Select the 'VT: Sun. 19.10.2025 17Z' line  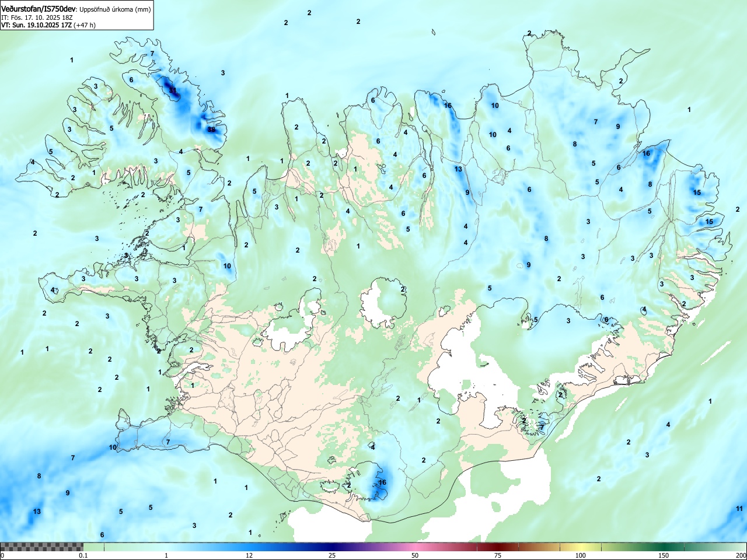36,25
